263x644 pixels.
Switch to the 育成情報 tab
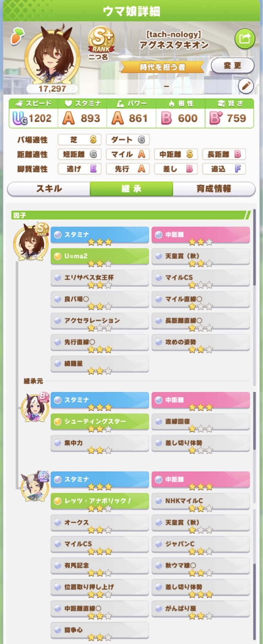coord(214,189)
